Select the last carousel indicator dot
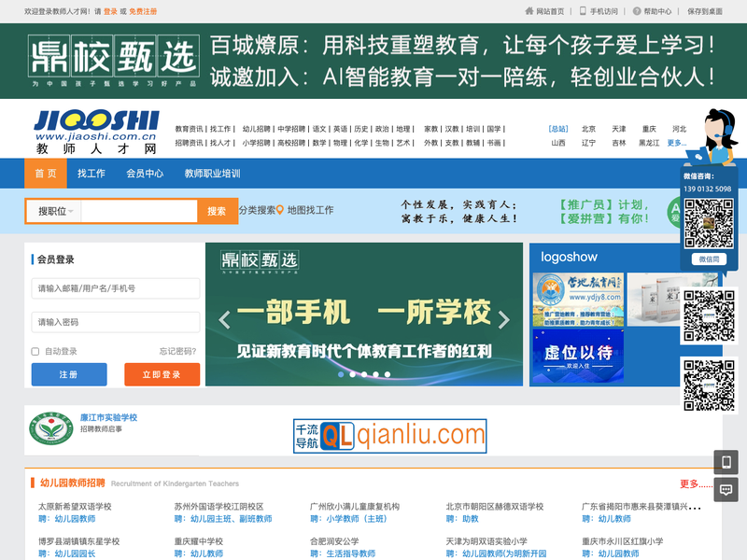Image resolution: width=747 pixels, height=560 pixels. click(388, 374)
